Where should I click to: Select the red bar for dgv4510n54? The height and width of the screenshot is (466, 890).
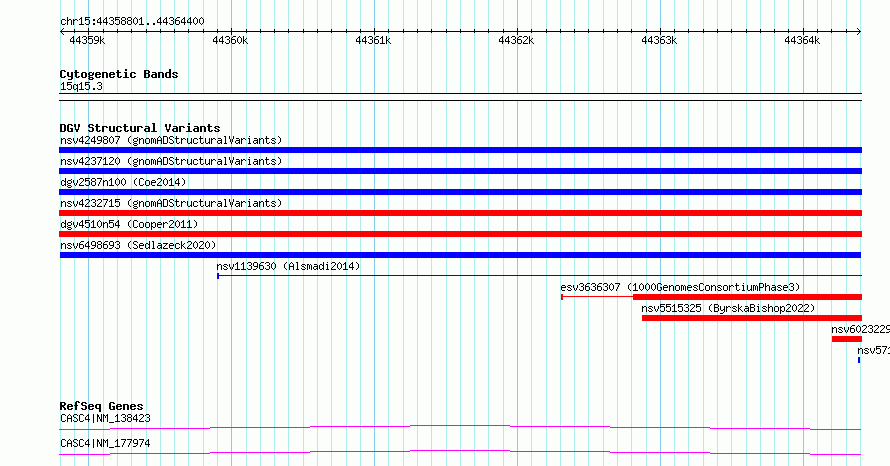pyautogui.click(x=460, y=234)
